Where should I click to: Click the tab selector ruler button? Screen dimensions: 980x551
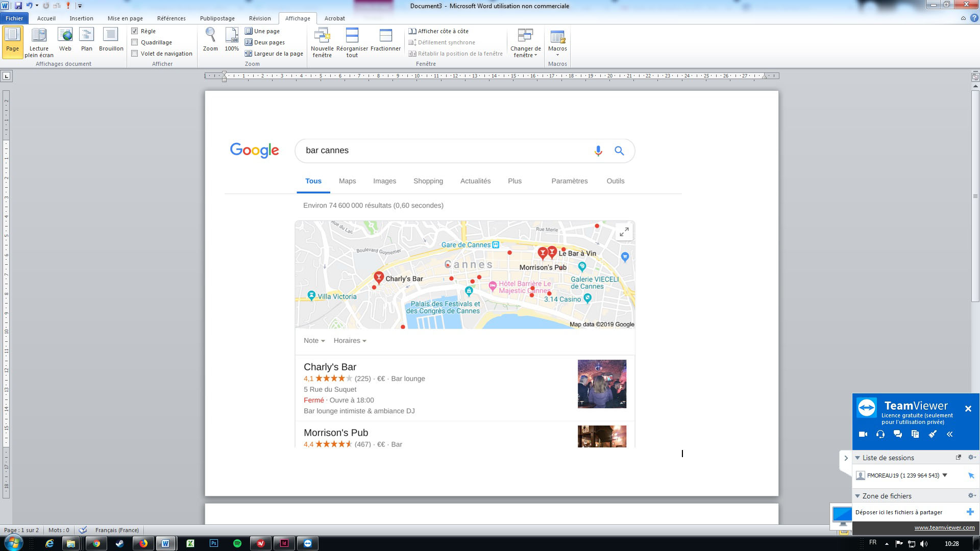click(x=6, y=76)
